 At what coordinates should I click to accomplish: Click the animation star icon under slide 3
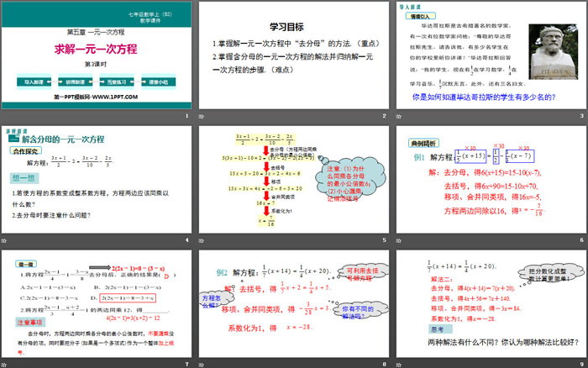click(399, 116)
